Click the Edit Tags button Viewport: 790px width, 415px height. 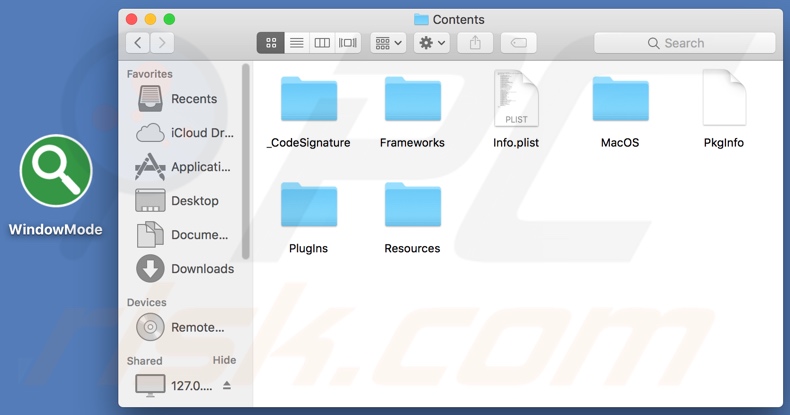tap(518, 43)
